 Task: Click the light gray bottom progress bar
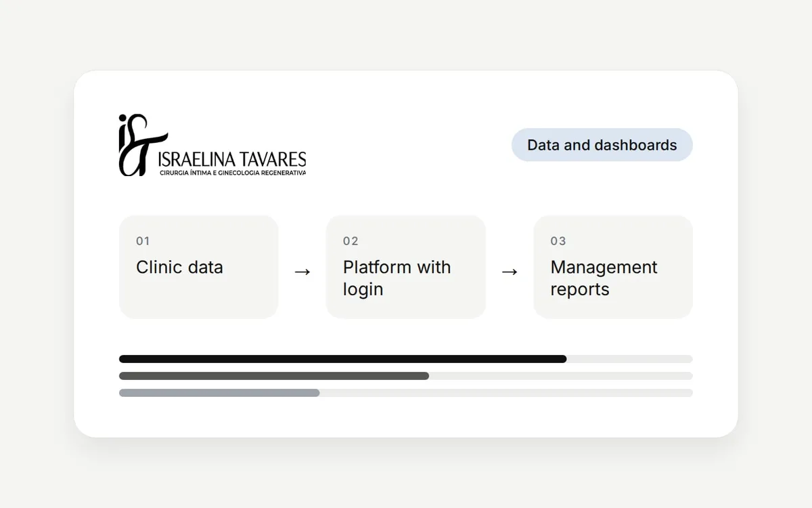pos(219,393)
